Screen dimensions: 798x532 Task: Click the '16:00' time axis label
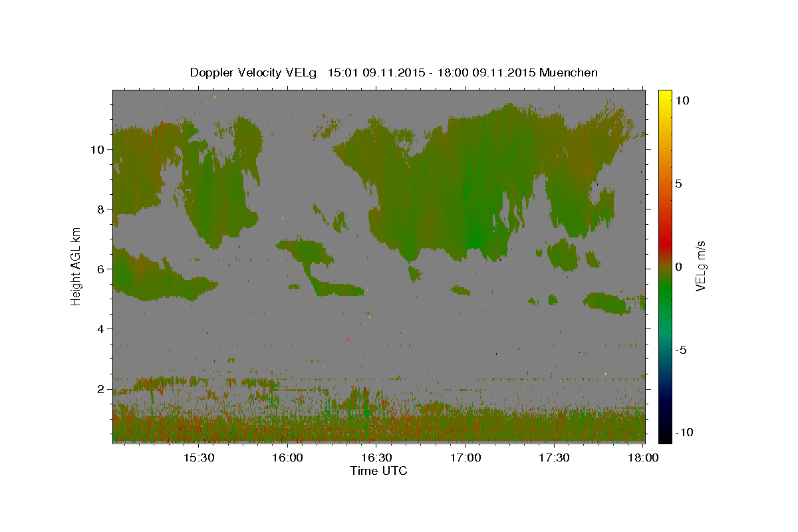click(287, 458)
